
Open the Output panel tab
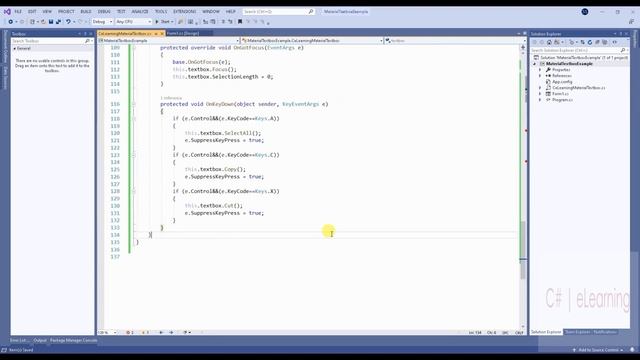coord(40,340)
